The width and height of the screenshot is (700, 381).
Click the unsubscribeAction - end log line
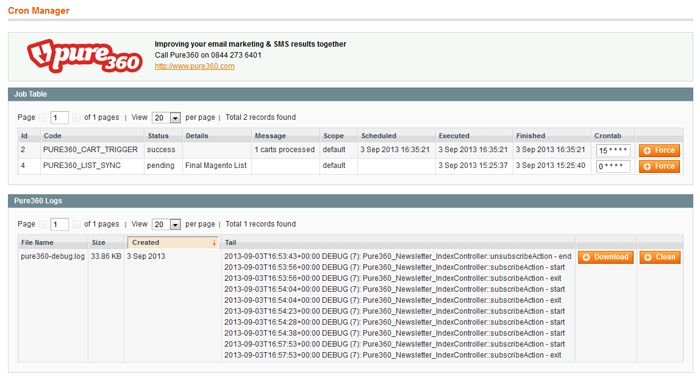pyautogui.click(x=398, y=256)
